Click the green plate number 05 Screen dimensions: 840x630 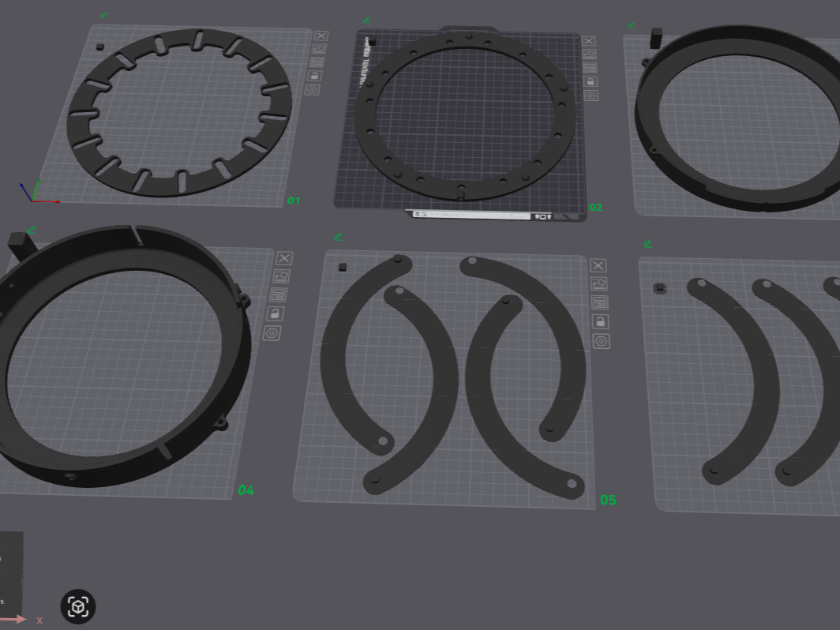tap(608, 500)
